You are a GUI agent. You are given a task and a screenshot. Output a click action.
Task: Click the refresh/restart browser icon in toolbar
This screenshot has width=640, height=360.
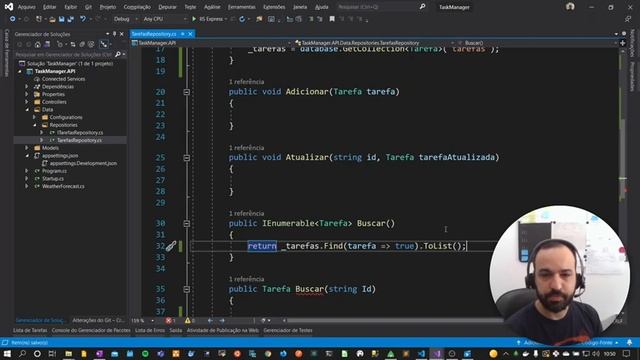tap(242, 19)
